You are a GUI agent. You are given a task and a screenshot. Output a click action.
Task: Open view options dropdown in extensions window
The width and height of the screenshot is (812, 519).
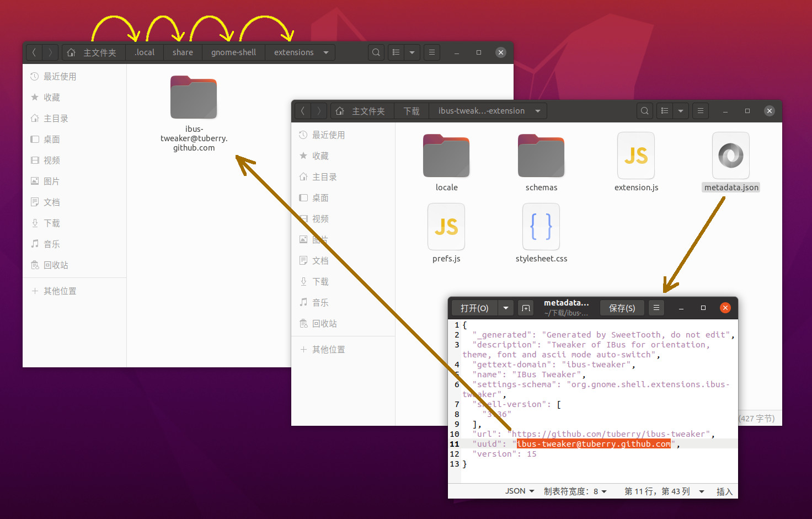412,52
